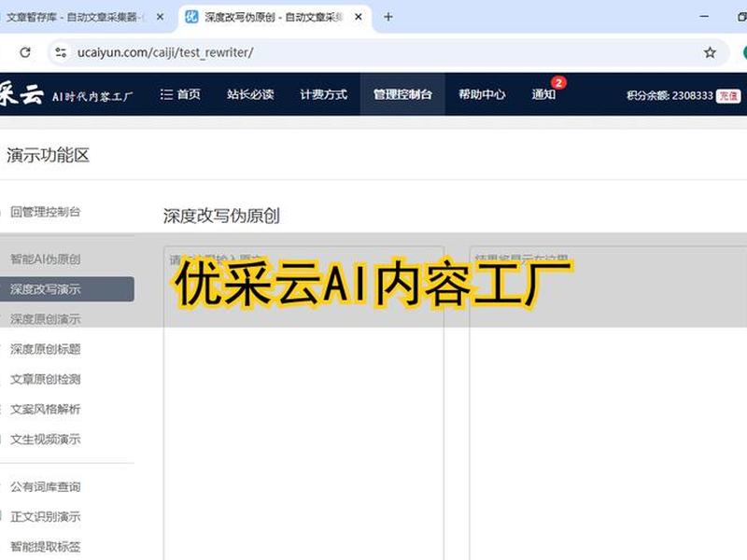
Task: Close the 深度改写伪原创 browser tab
Action: 359,17
